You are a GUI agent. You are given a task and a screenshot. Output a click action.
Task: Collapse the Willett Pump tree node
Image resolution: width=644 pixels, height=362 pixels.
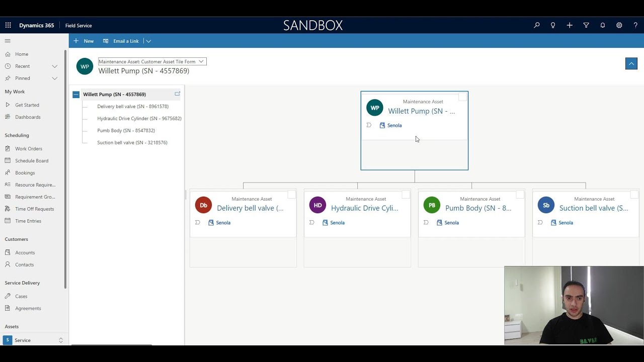(x=76, y=95)
